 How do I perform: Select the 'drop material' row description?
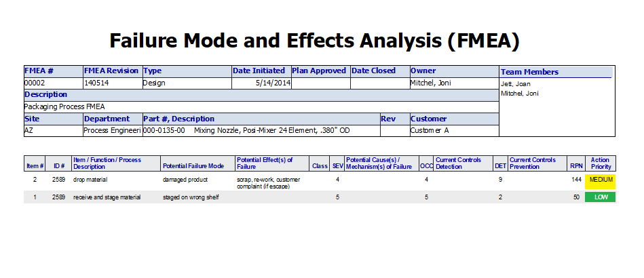[90, 180]
